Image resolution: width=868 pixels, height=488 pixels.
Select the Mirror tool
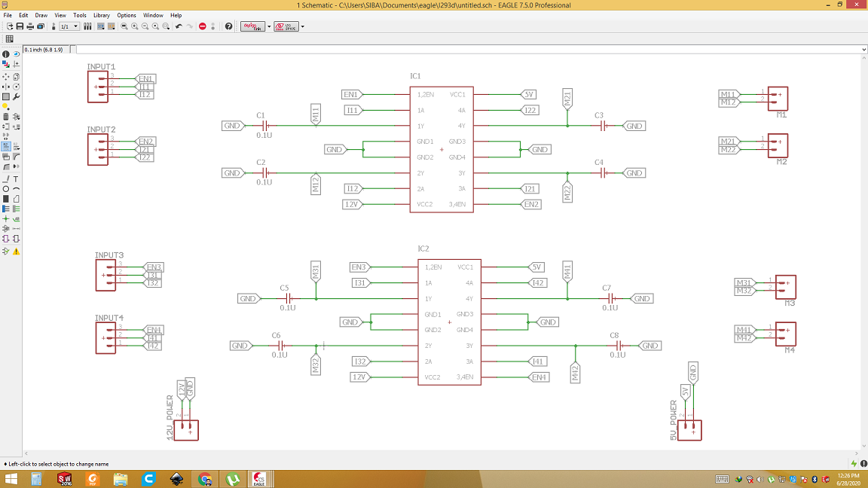click(5, 87)
